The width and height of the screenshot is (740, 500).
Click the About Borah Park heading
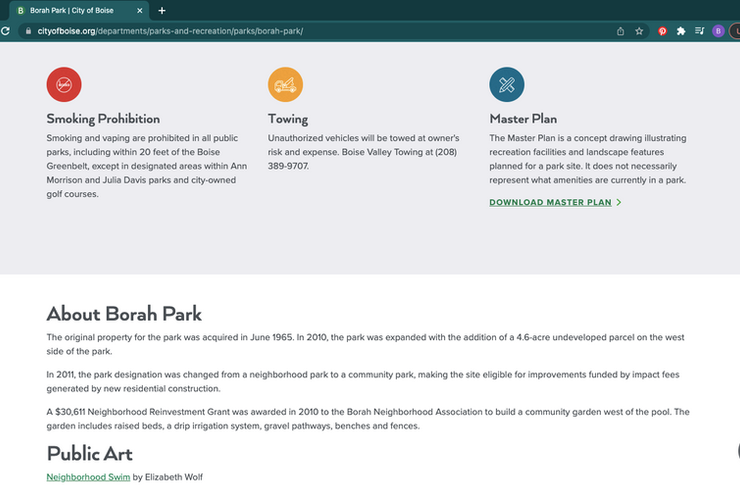tap(124, 314)
